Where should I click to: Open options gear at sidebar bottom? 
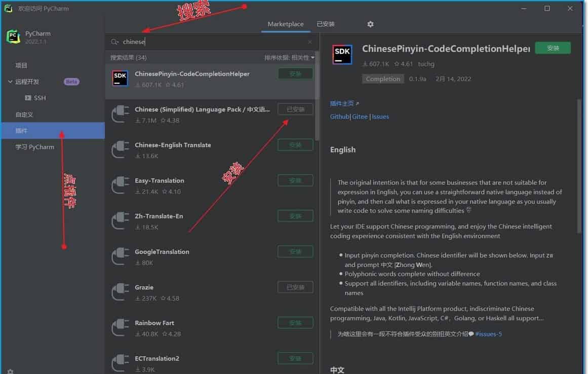[x=10, y=371]
